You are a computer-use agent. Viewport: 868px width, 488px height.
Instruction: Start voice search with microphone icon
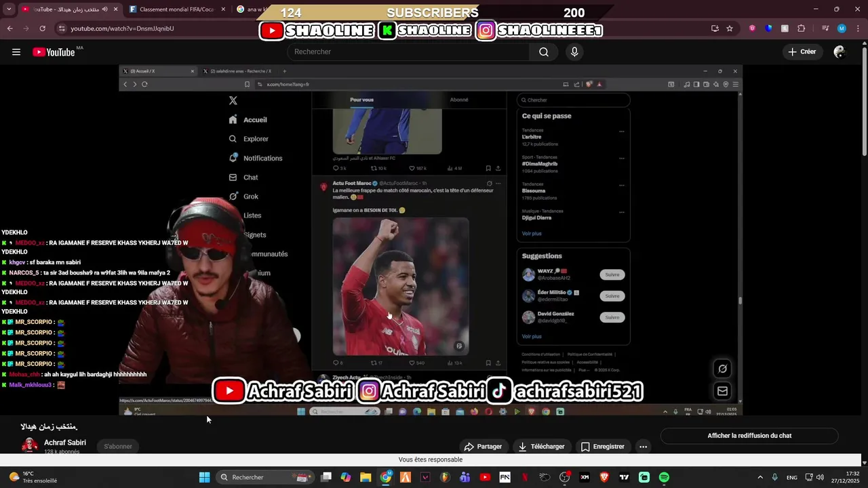574,52
